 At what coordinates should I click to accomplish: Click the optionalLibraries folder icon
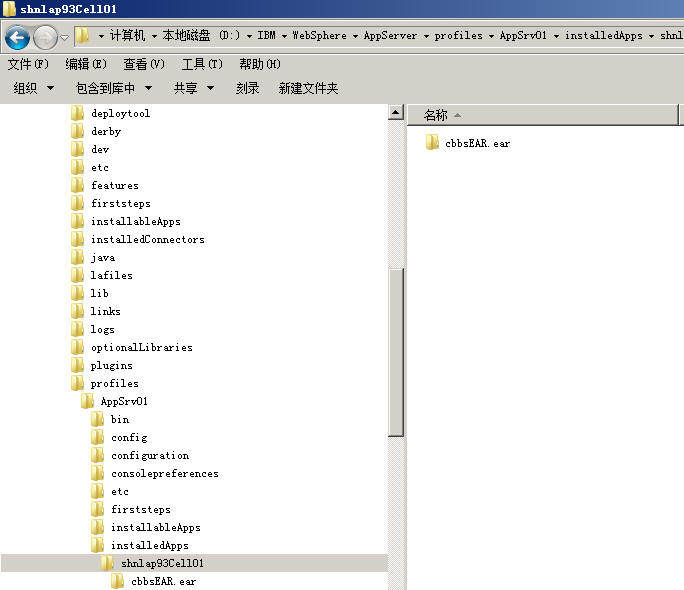pyautogui.click(x=77, y=347)
